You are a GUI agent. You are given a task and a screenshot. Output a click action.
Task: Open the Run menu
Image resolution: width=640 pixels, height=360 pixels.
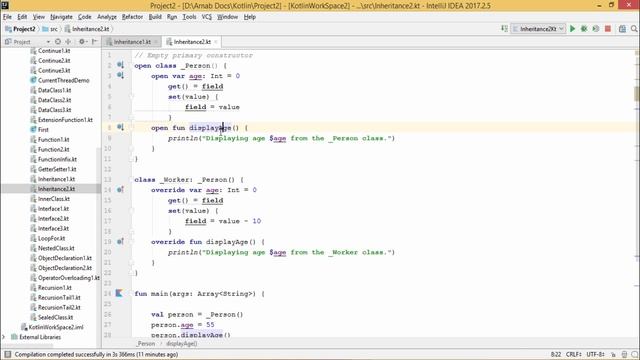[x=172, y=17]
